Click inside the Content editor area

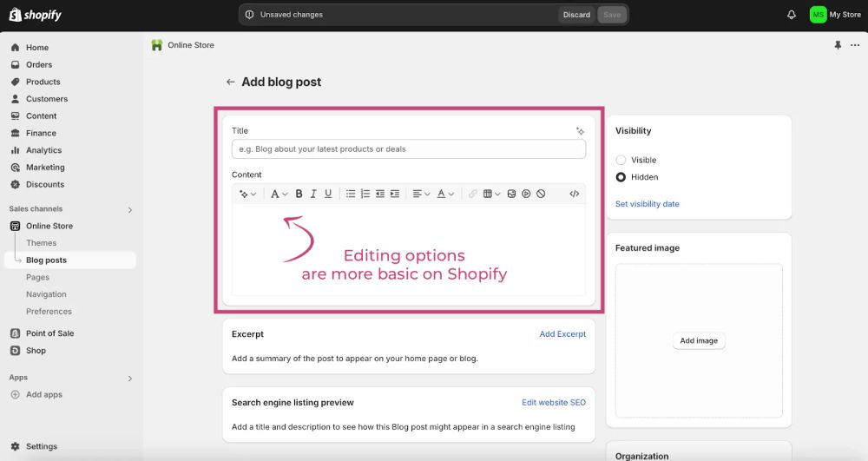(x=409, y=250)
